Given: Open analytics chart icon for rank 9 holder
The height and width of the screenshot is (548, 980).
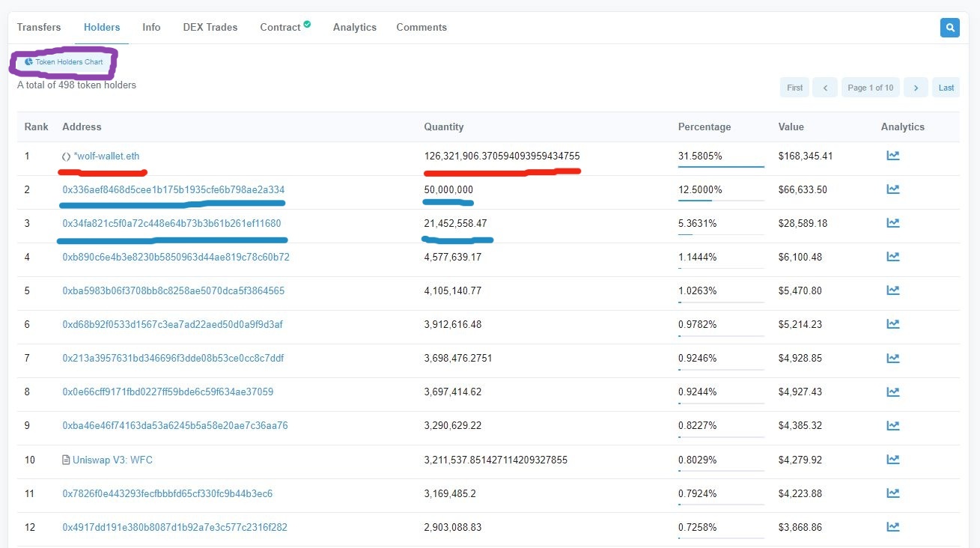Looking at the screenshot, I should click(x=892, y=425).
